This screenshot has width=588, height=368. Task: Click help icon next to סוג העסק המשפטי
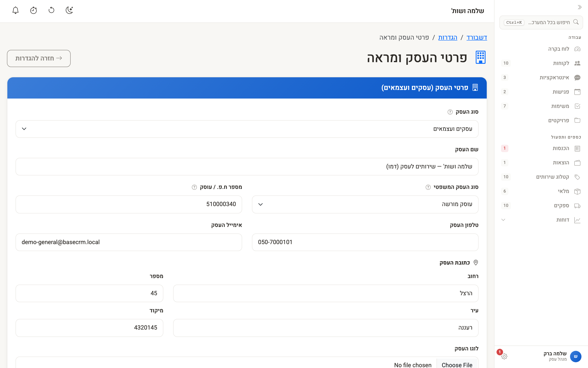pos(428,187)
